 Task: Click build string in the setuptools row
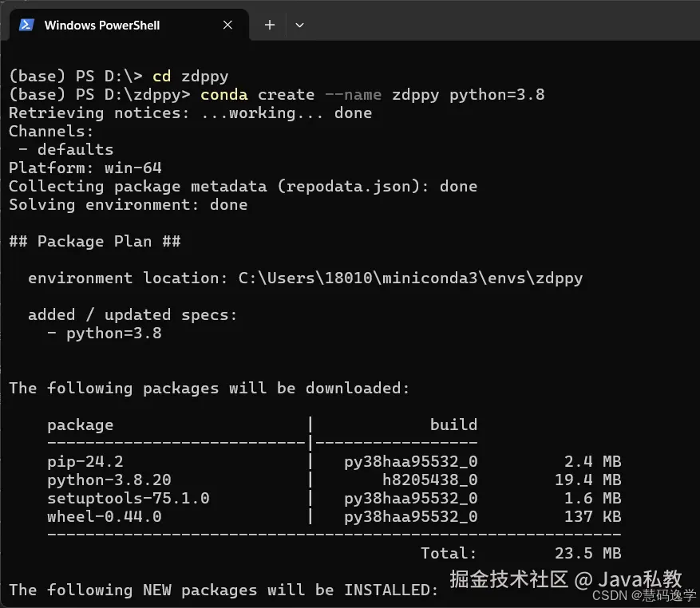click(x=411, y=498)
